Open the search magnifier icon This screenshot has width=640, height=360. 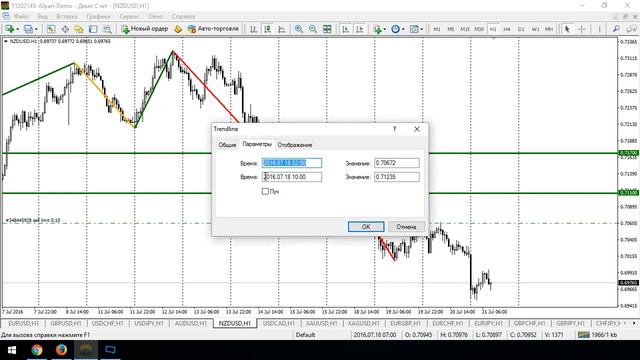point(616,29)
